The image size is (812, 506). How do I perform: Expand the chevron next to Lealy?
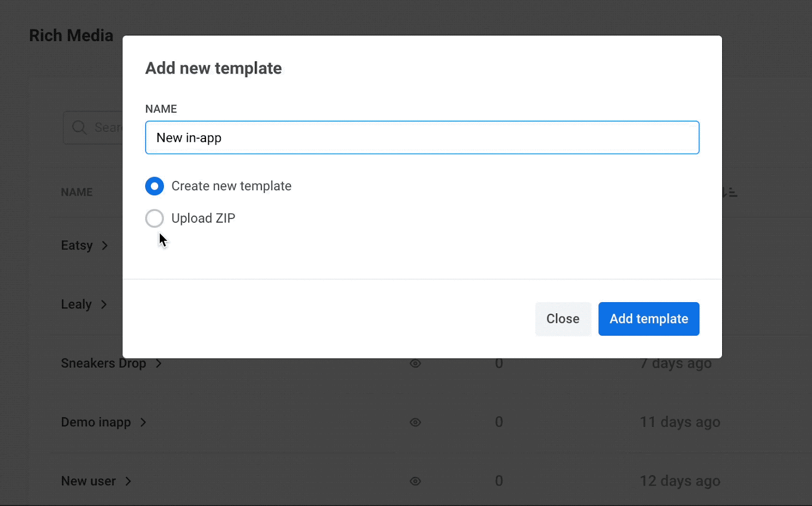pyautogui.click(x=104, y=305)
